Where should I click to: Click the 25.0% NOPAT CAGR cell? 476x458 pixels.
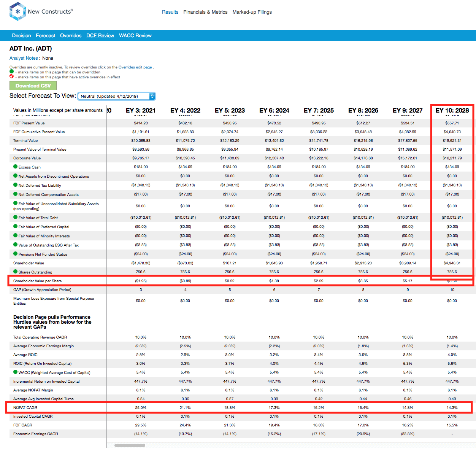141,408
